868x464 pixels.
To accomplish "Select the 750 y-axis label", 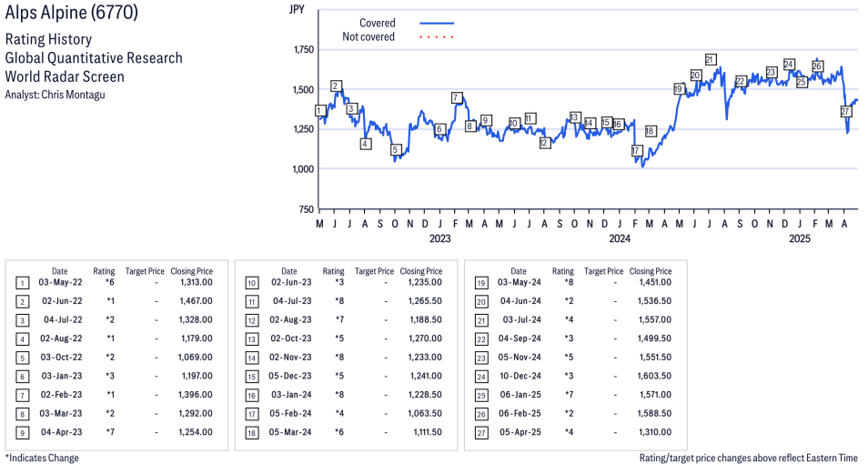I will [306, 209].
